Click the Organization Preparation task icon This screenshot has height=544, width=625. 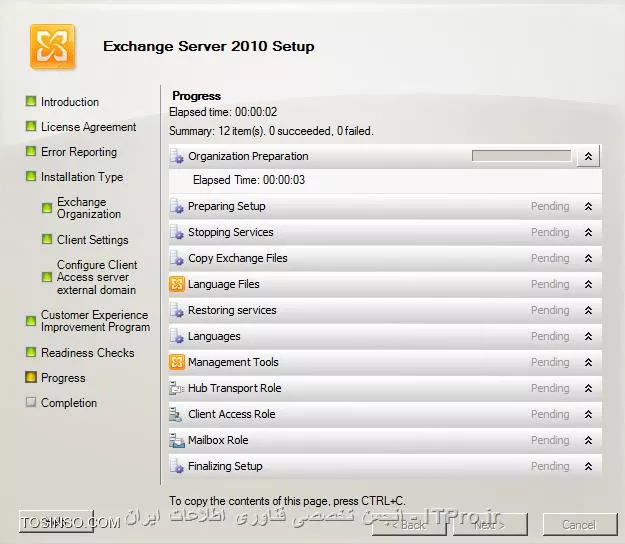click(177, 156)
